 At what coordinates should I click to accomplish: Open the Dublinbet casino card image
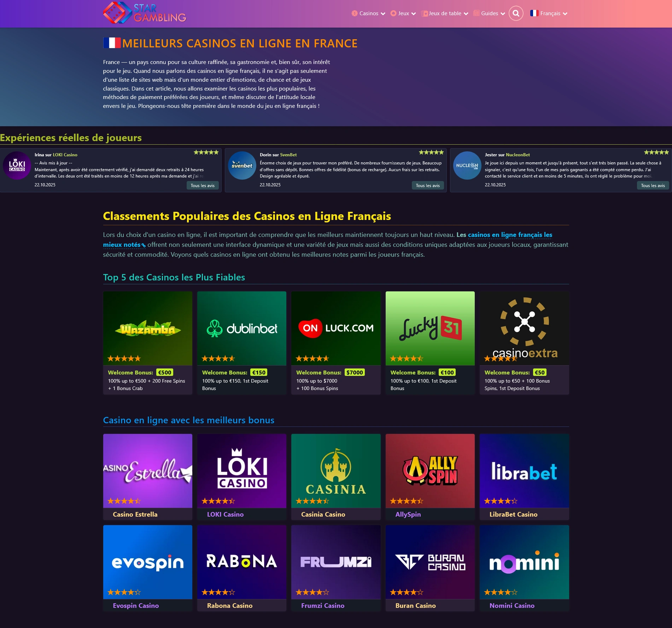point(242,328)
